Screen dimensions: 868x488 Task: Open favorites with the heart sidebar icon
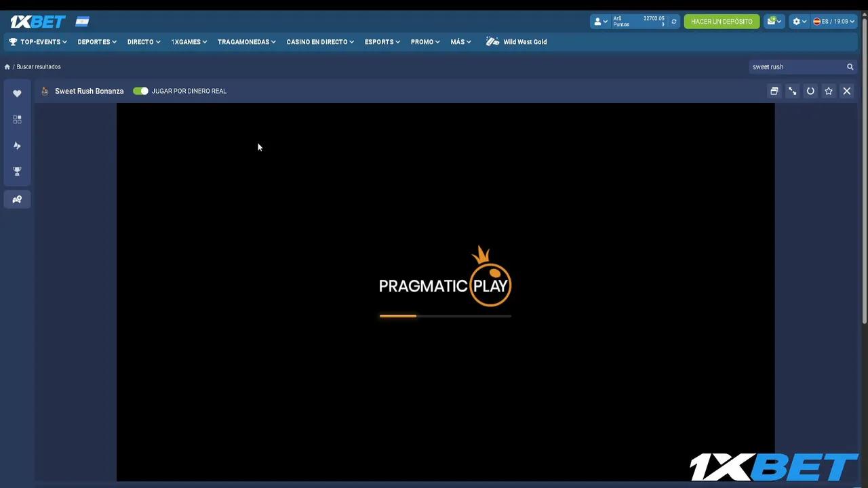pyautogui.click(x=17, y=94)
